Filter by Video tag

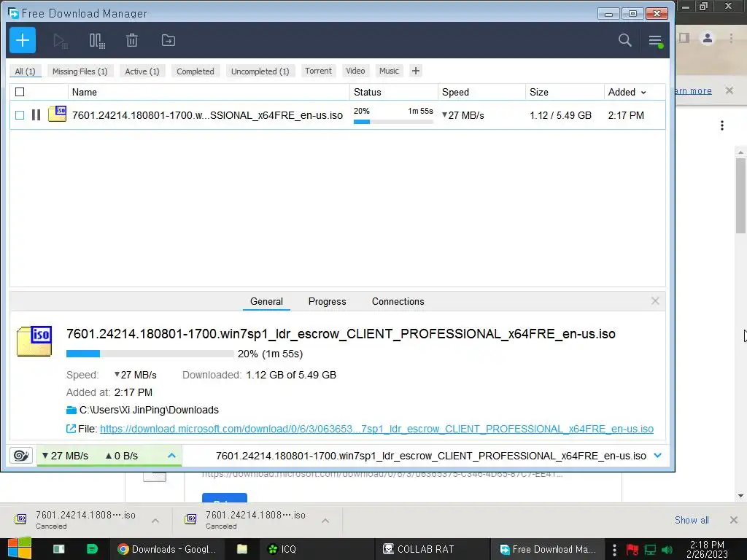click(x=355, y=71)
